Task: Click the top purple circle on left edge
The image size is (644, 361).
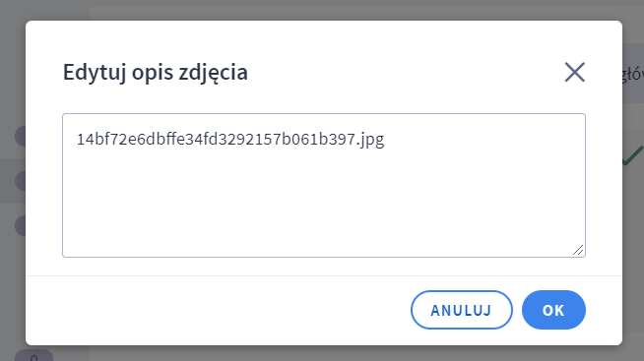Action: click(20, 136)
